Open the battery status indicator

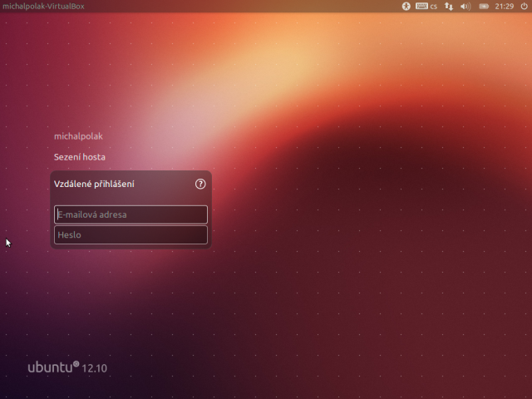[484, 6]
